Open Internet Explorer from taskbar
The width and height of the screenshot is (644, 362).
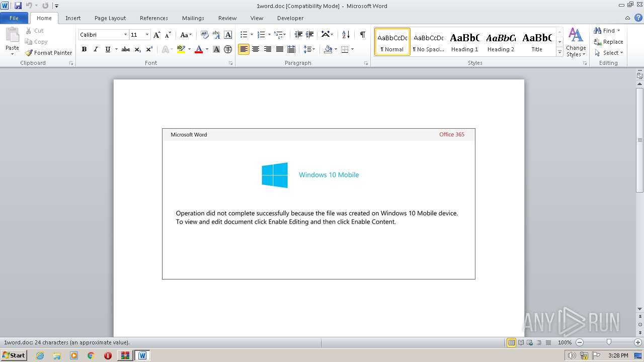click(x=40, y=355)
